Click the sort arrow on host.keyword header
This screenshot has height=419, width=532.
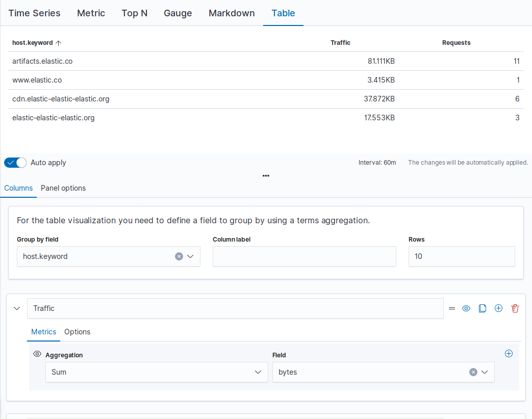[x=59, y=43]
